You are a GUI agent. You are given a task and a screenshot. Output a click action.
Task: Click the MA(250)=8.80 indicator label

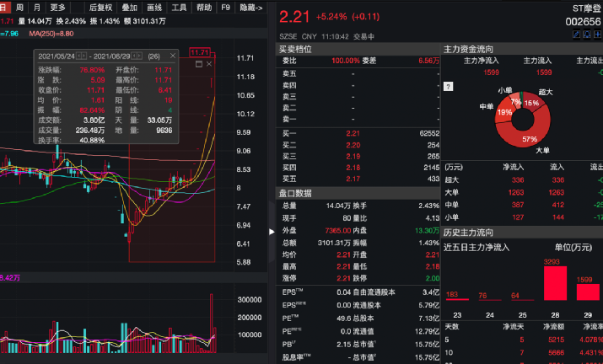51,34
